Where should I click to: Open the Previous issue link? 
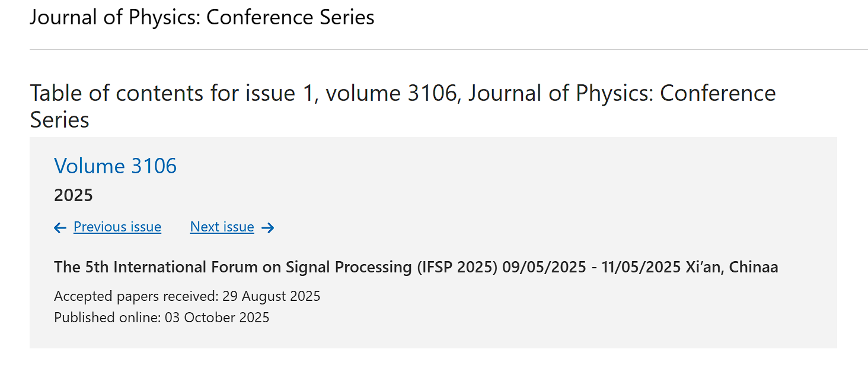117,227
